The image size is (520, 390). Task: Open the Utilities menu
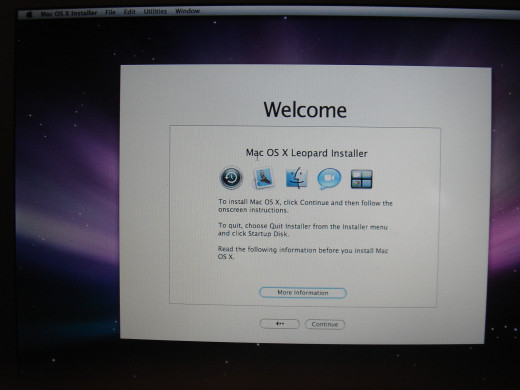coord(155,12)
